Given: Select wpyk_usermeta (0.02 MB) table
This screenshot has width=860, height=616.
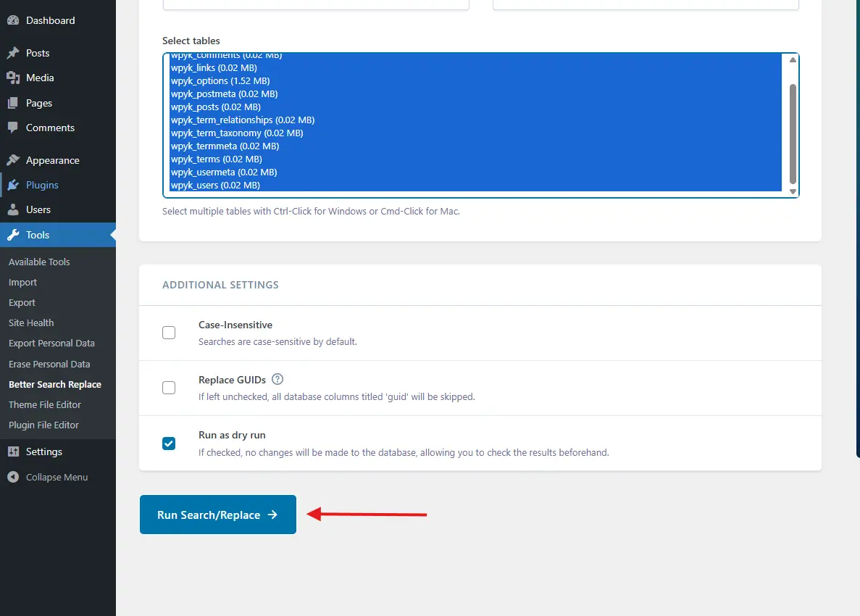Looking at the screenshot, I should (475, 172).
